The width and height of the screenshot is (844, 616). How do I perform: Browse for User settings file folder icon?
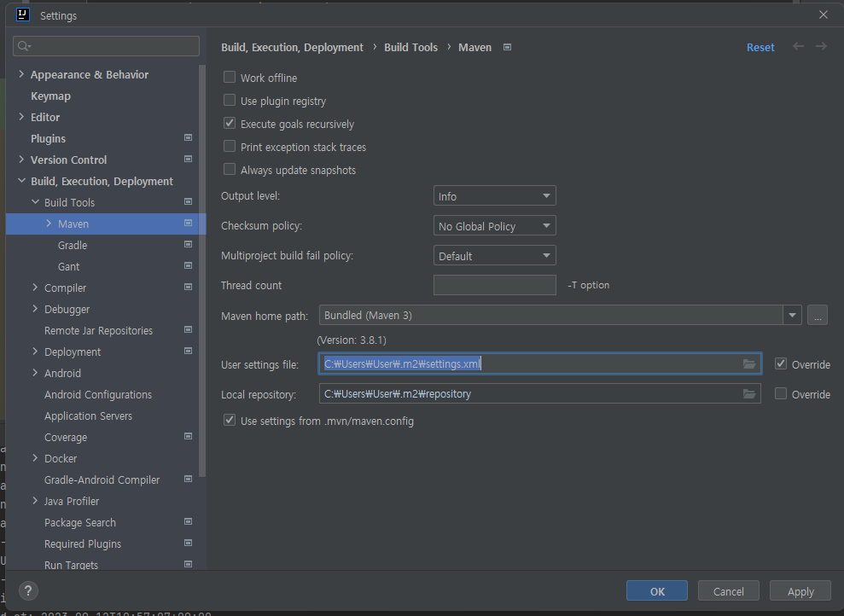tap(749, 364)
